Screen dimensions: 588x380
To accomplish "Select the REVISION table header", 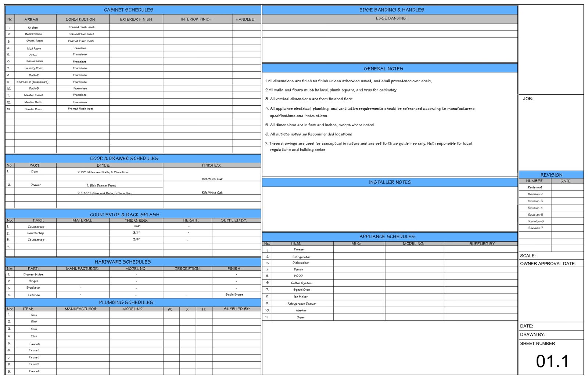I will pyautogui.click(x=551, y=175).
